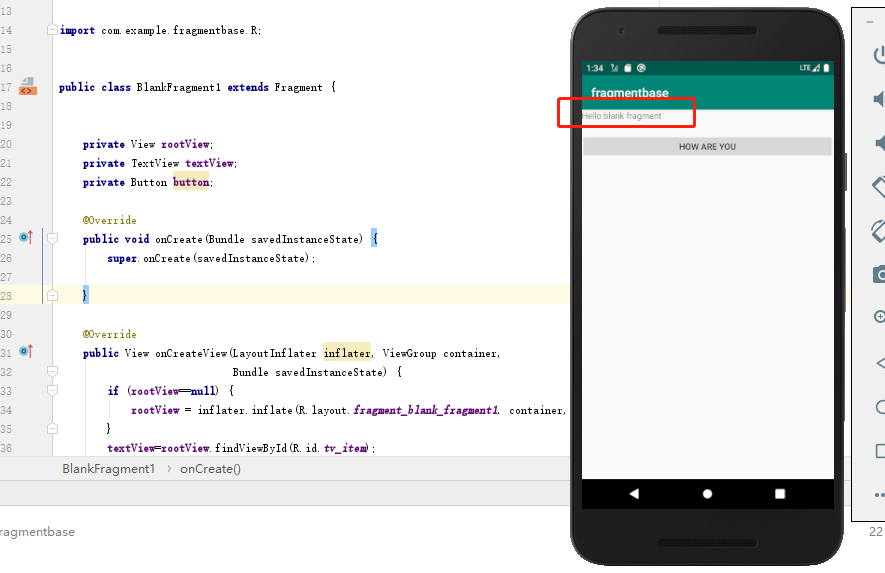885x573 pixels.
Task: Tap the emulator Home circle on the phone screen
Action: 707,494
